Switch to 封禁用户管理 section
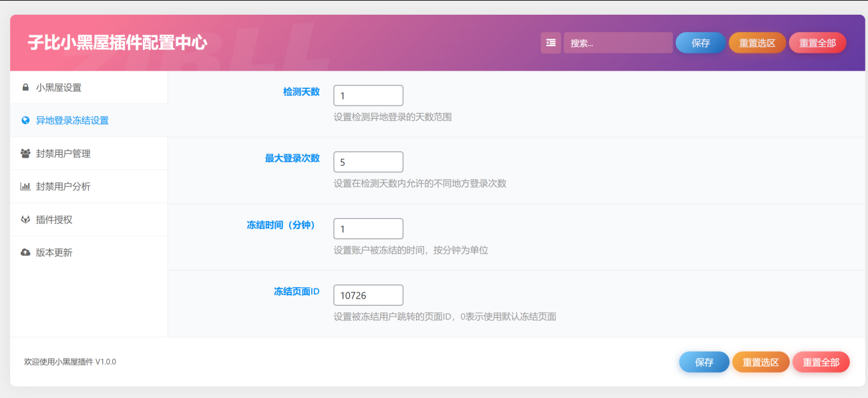This screenshot has height=398, width=868. (63, 154)
